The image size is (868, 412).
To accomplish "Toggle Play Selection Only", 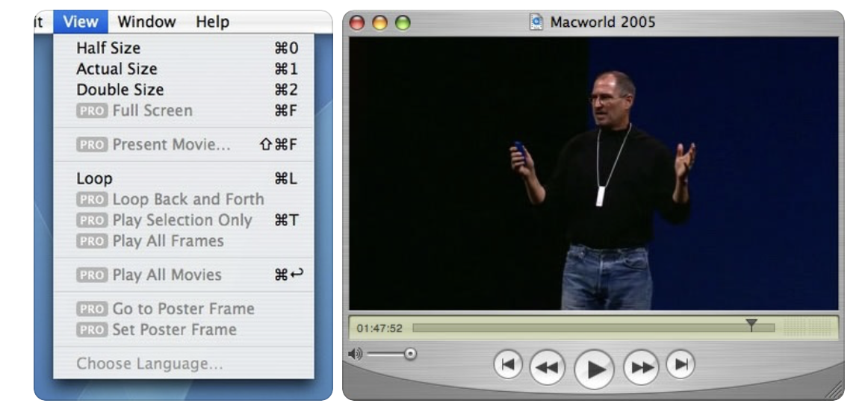I will coord(182,220).
